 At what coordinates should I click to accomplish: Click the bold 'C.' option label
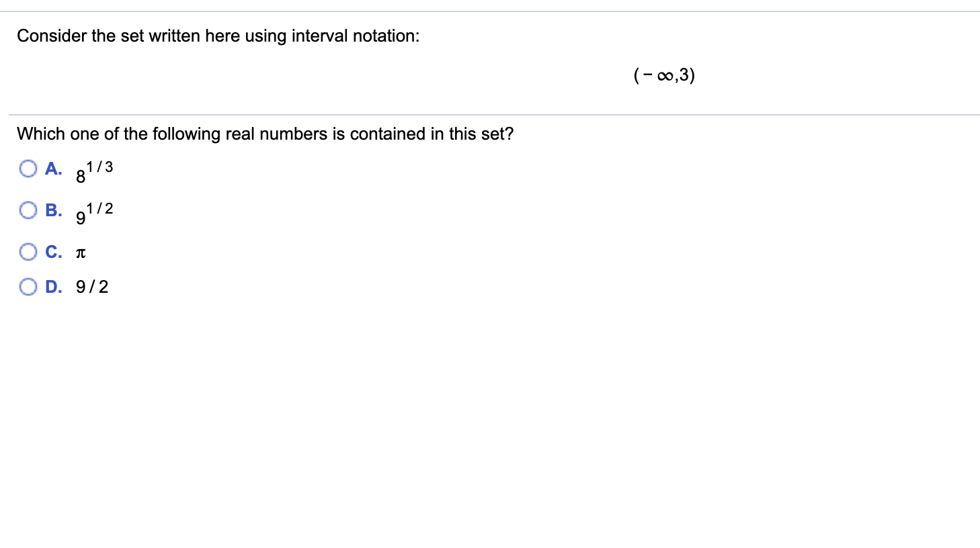point(54,252)
